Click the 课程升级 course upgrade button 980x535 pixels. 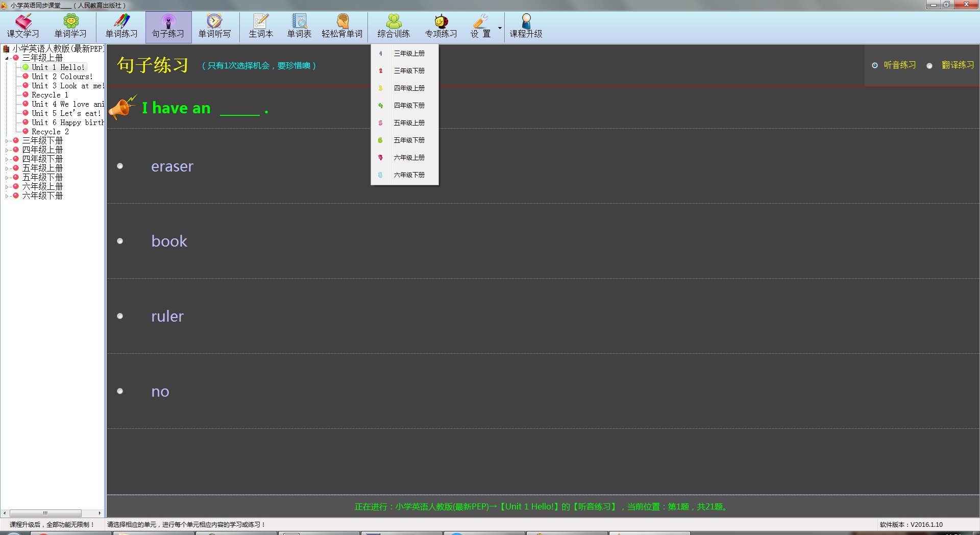click(526, 27)
